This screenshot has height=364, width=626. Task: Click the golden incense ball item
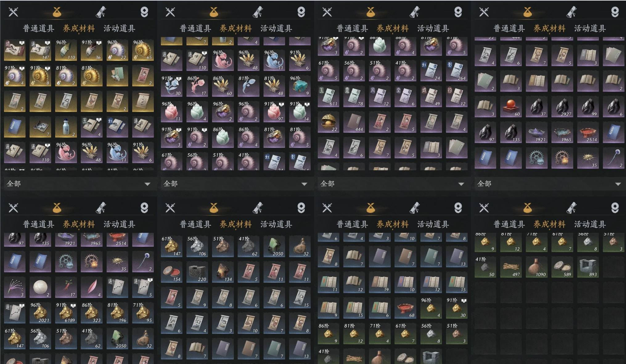[329, 122]
